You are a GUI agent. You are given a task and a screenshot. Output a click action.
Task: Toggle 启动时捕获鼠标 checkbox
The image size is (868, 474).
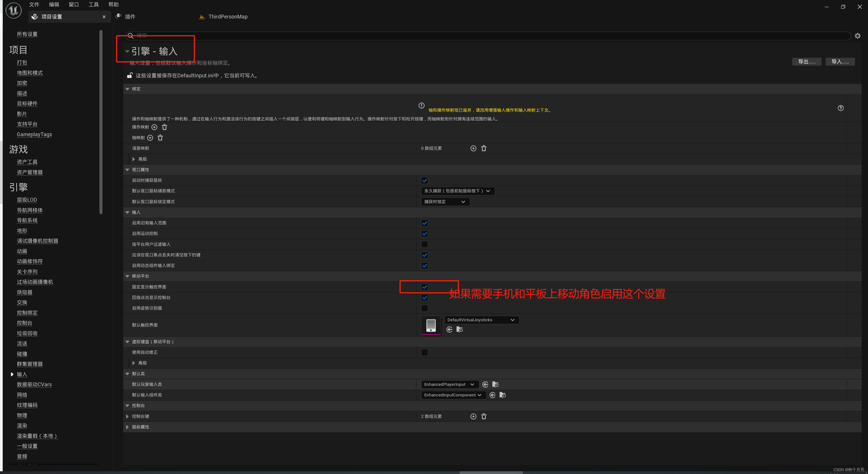425,180
